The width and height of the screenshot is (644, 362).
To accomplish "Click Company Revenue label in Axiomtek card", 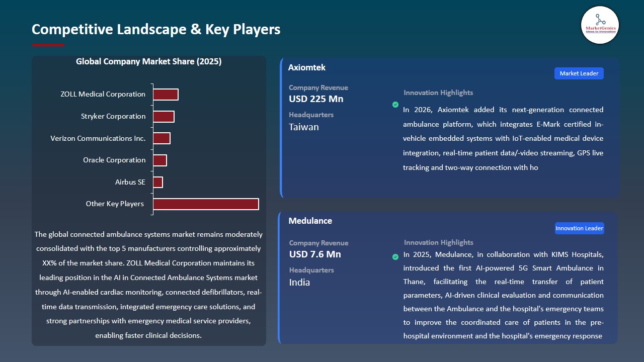I will coord(318,87).
